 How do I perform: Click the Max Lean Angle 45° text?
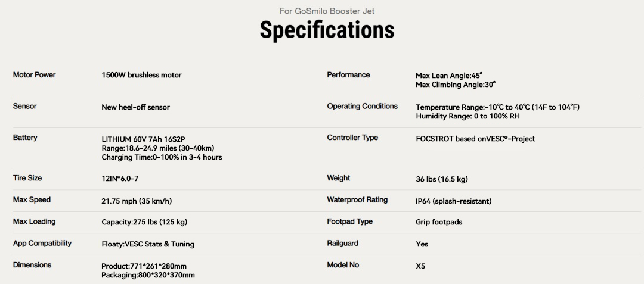click(449, 76)
